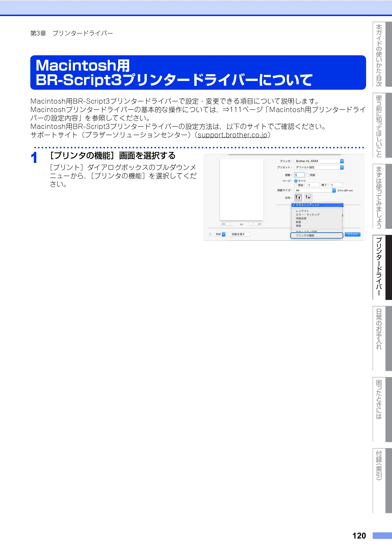Select portrait orientation icon

coord(298,197)
